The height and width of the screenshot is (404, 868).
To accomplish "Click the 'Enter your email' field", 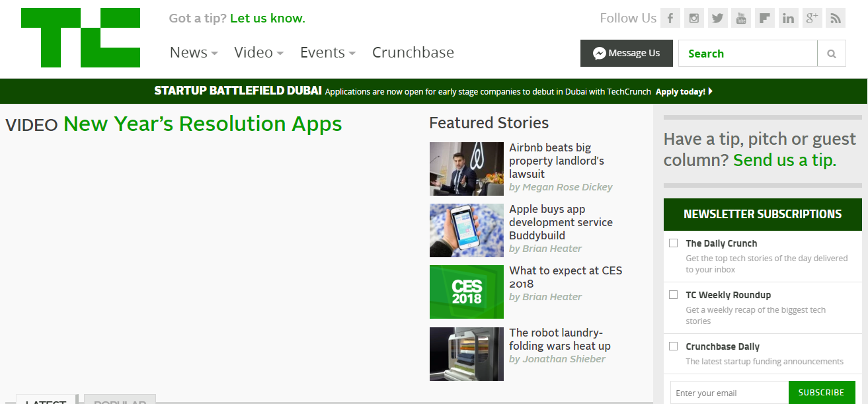I will pos(729,392).
